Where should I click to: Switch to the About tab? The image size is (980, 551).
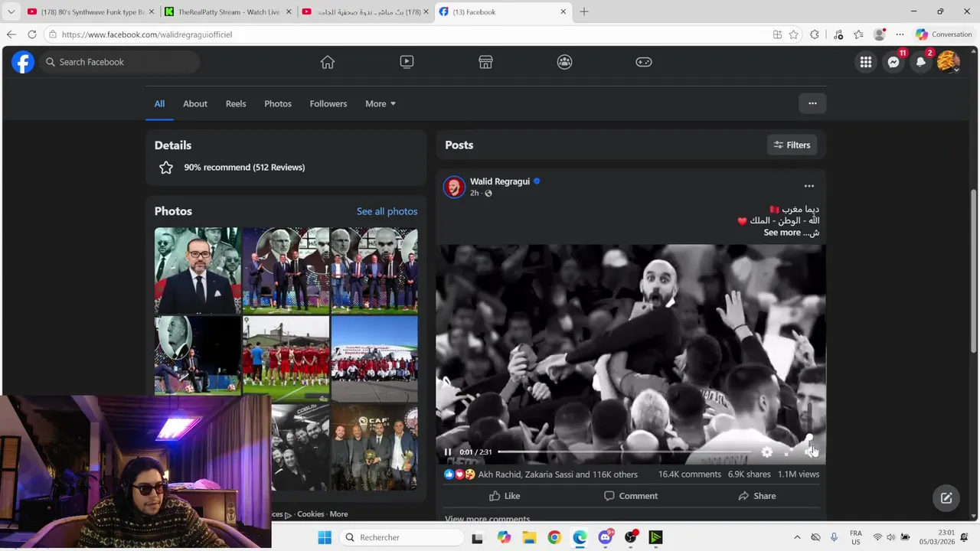point(195,103)
